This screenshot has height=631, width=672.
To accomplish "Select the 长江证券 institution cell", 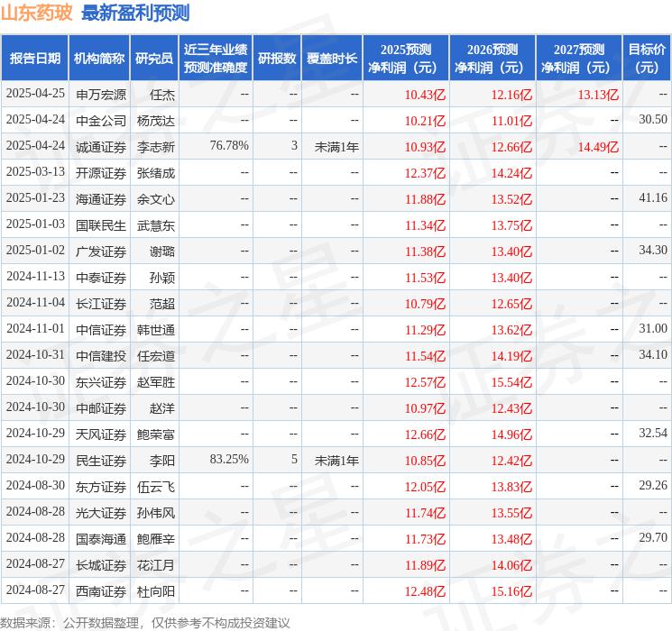I will [101, 304].
